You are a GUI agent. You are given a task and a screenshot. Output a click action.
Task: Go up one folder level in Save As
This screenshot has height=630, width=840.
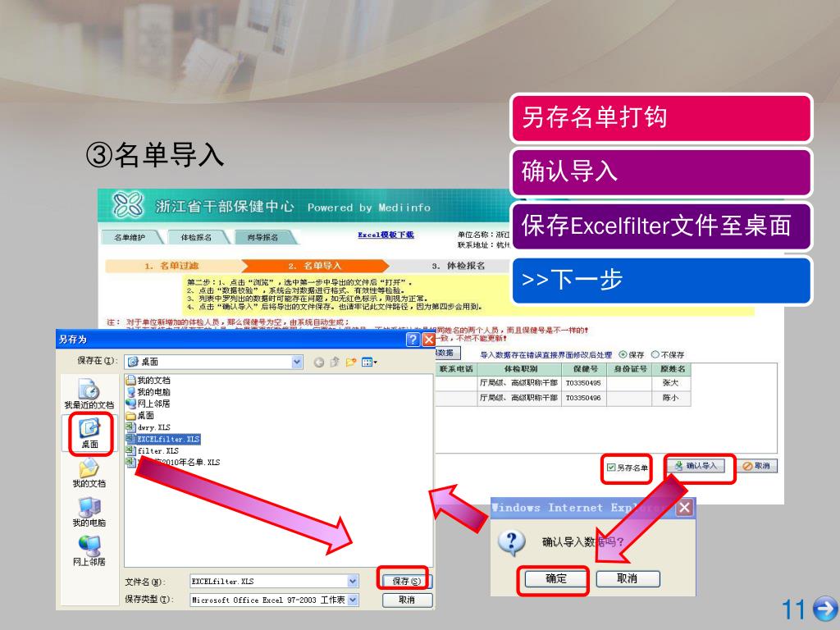click(335, 362)
